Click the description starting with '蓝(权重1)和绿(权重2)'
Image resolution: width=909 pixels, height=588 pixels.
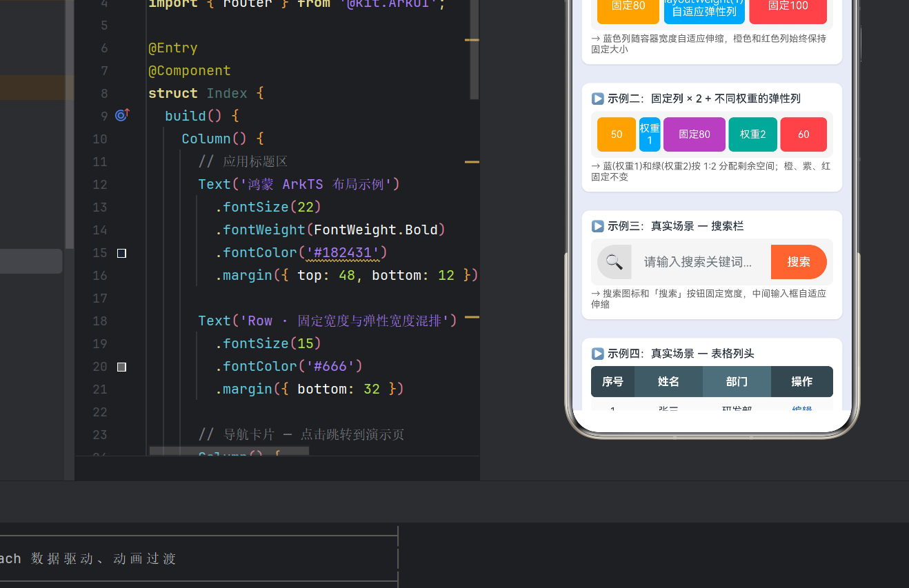click(710, 171)
